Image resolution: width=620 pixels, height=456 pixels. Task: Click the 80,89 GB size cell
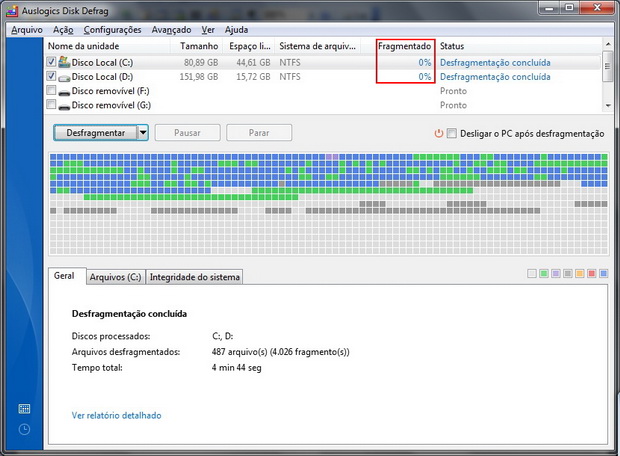click(x=201, y=63)
